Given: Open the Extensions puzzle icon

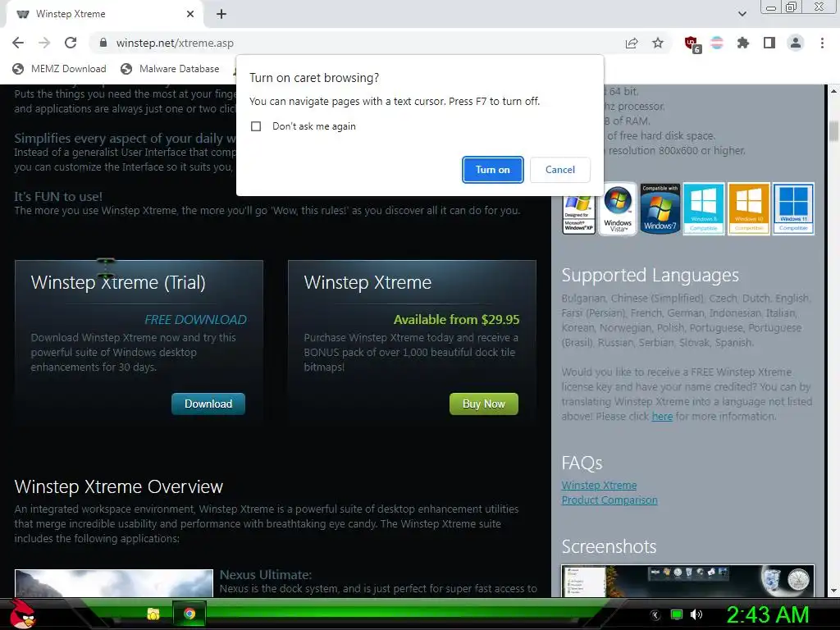Looking at the screenshot, I should [x=743, y=43].
